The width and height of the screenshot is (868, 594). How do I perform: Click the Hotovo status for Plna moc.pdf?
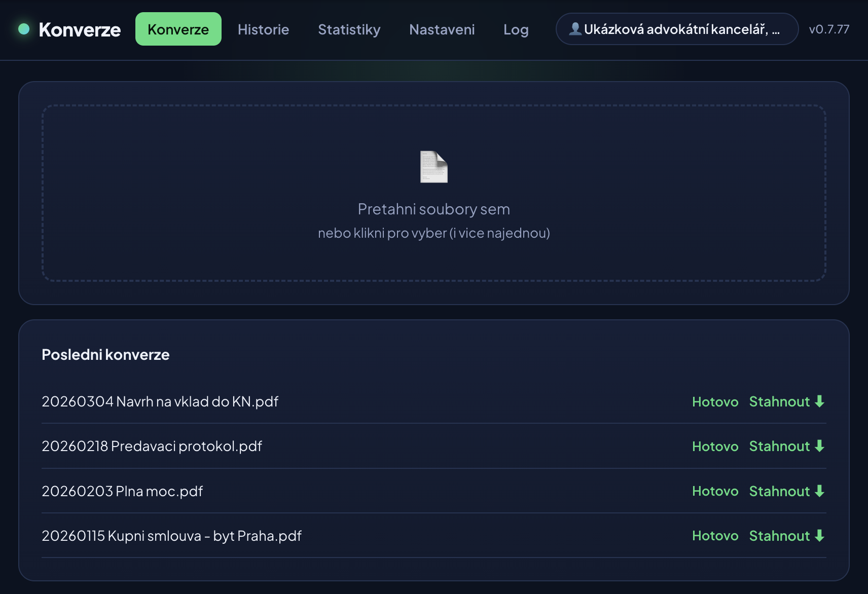point(715,491)
